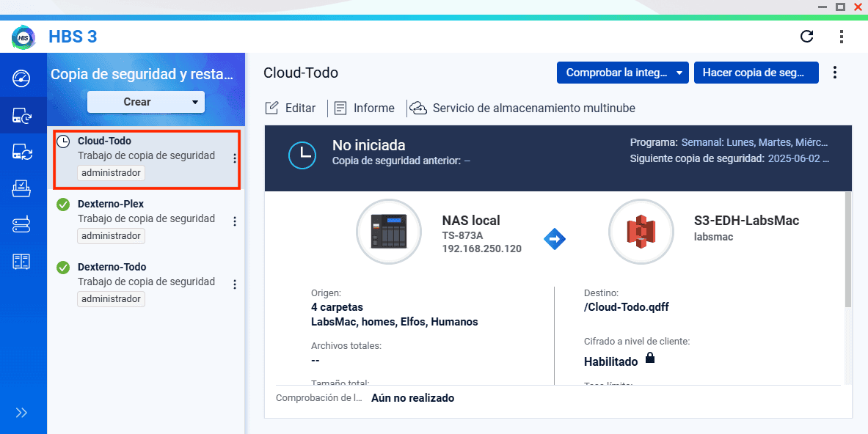
Task: Open the Sync section sidebar icon
Action: [22, 152]
